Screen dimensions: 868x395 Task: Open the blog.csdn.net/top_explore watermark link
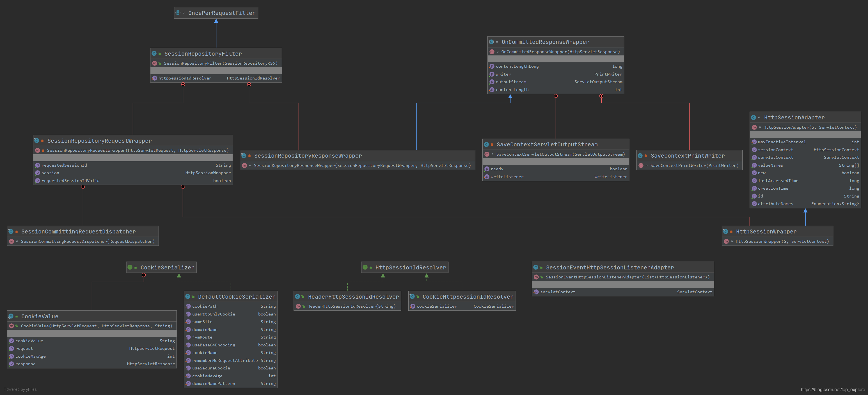(x=832, y=390)
